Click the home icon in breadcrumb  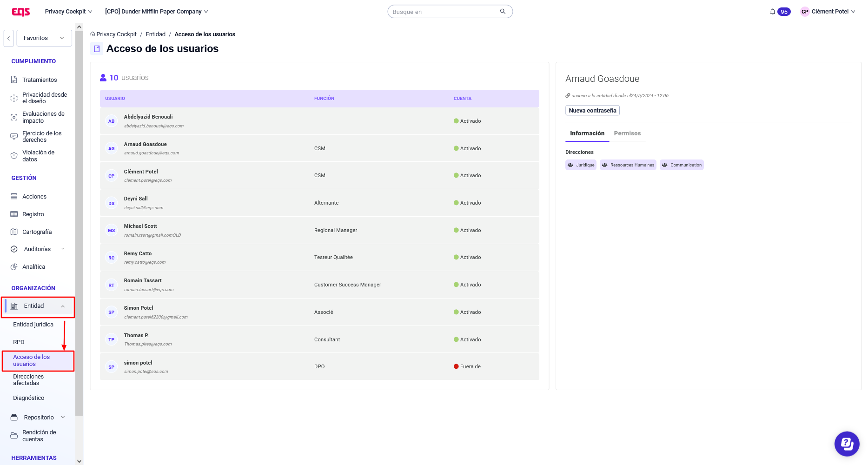pyautogui.click(x=93, y=34)
